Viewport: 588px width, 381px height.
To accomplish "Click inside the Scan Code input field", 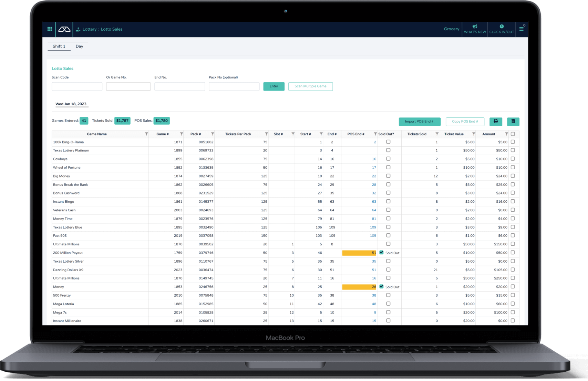I will 76,86.
